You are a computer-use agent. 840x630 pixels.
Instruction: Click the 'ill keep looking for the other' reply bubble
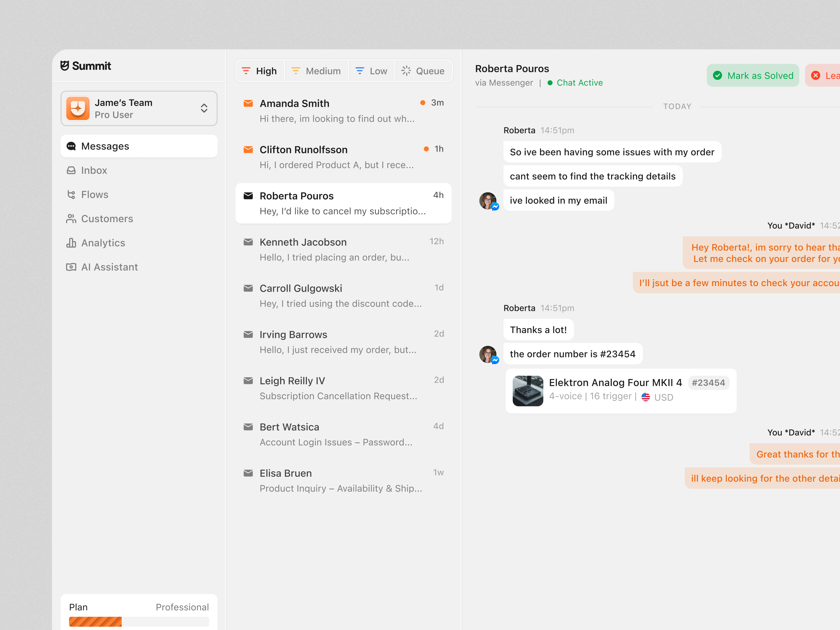pos(763,479)
